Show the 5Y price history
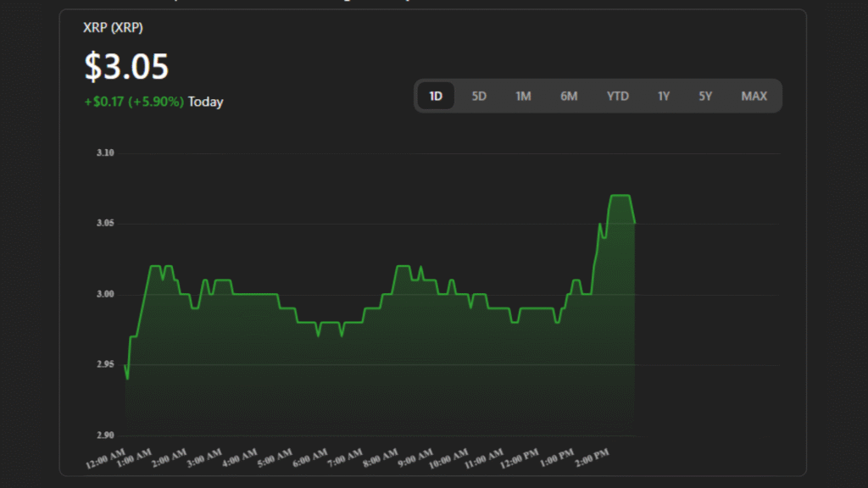This screenshot has height=488, width=868. [x=704, y=97]
